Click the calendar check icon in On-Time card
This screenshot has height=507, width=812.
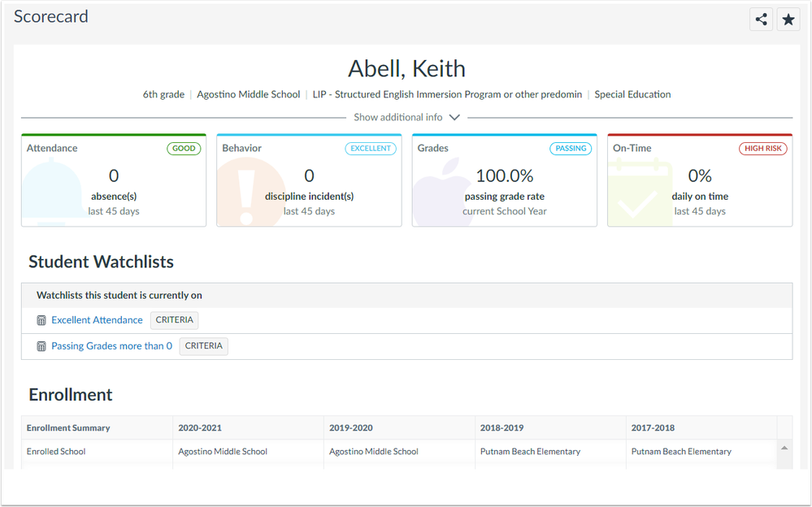(640, 193)
